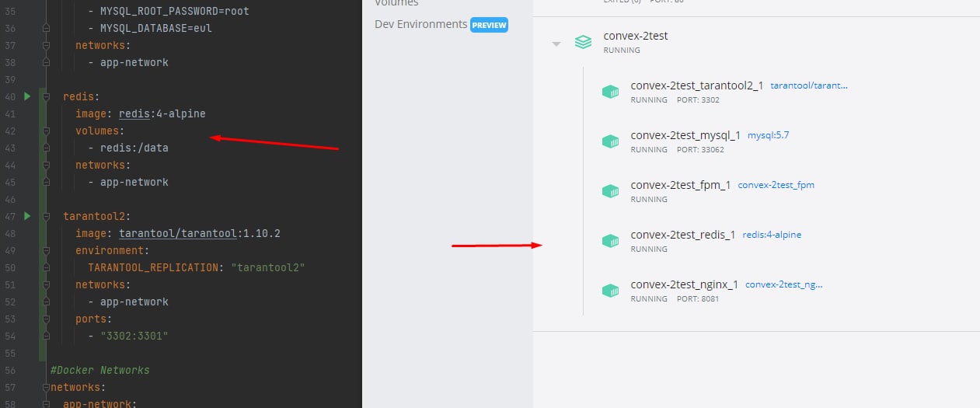This screenshot has width=980, height=408.
Task: Fold the tarantool2 block at line 47
Action: click(x=46, y=215)
